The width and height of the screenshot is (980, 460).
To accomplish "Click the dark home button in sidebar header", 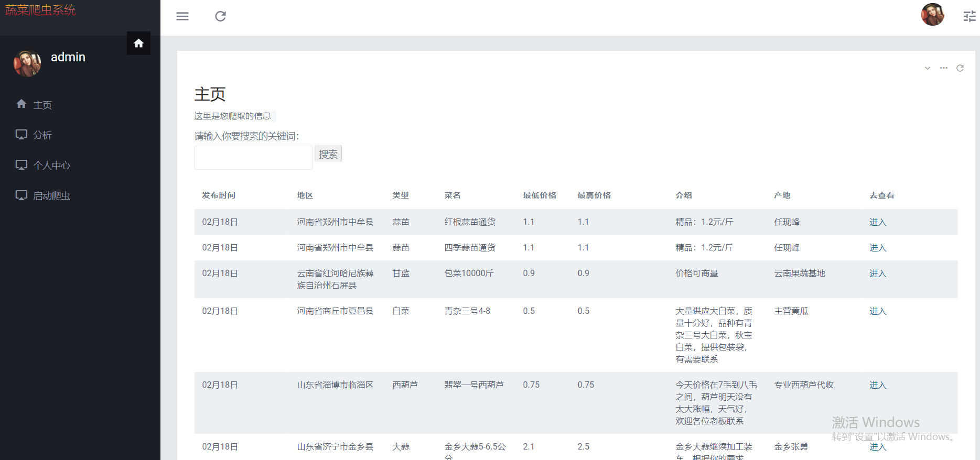I will (138, 43).
